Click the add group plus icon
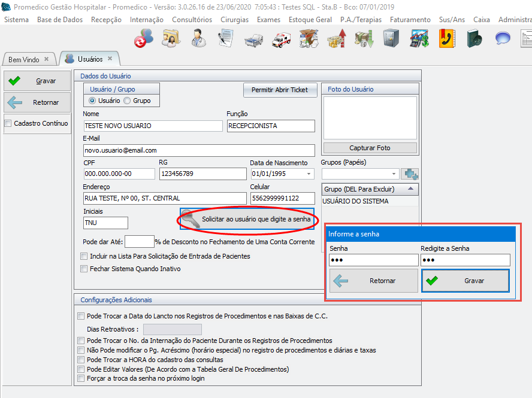This screenshot has width=532, height=398. [x=410, y=174]
